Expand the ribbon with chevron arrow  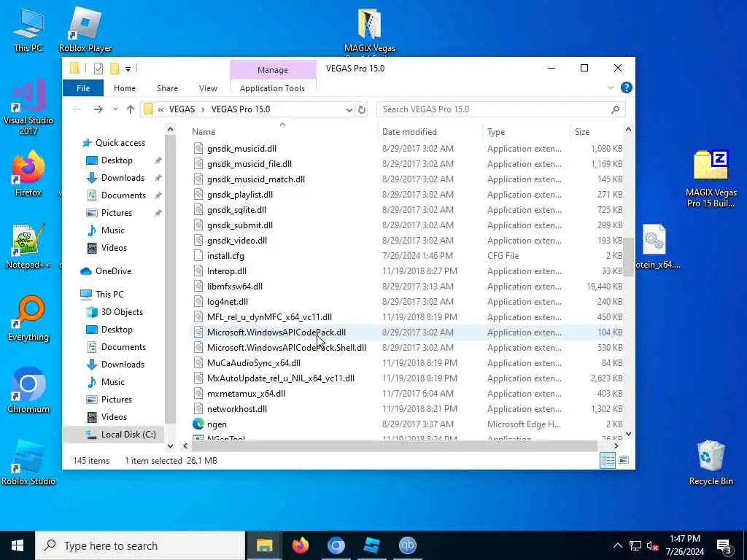pyautogui.click(x=611, y=88)
